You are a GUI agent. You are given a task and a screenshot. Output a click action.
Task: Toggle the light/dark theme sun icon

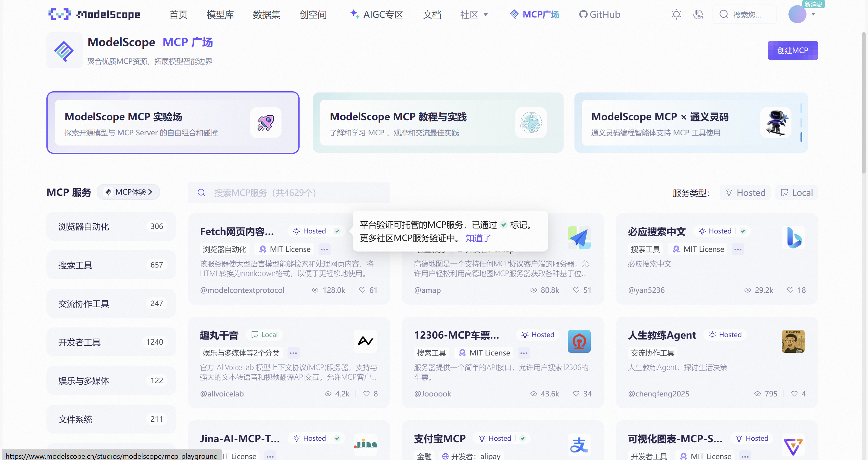676,14
